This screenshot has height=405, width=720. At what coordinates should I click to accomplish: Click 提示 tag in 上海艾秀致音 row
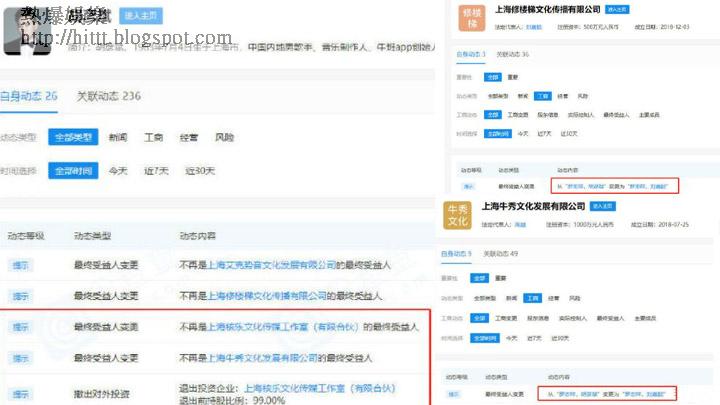21,265
